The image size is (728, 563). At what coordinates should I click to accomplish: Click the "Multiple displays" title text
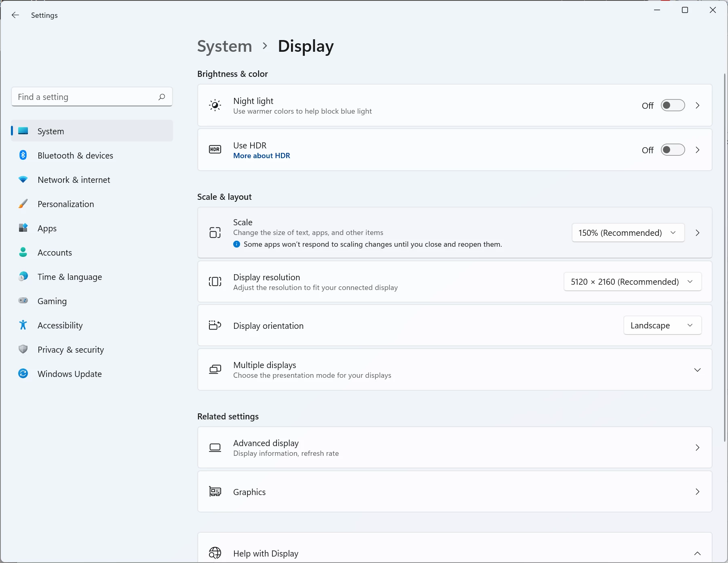coord(265,365)
